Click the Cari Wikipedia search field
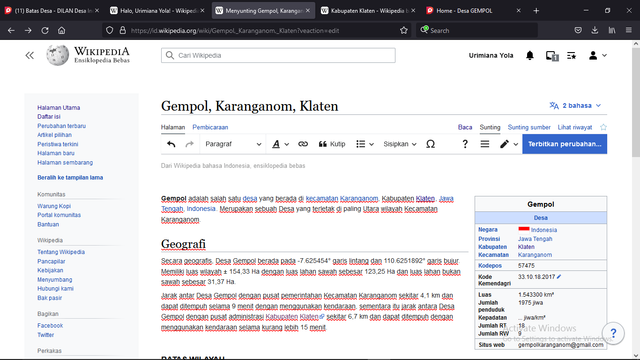The image size is (640, 360). pyautogui.click(x=278, y=56)
